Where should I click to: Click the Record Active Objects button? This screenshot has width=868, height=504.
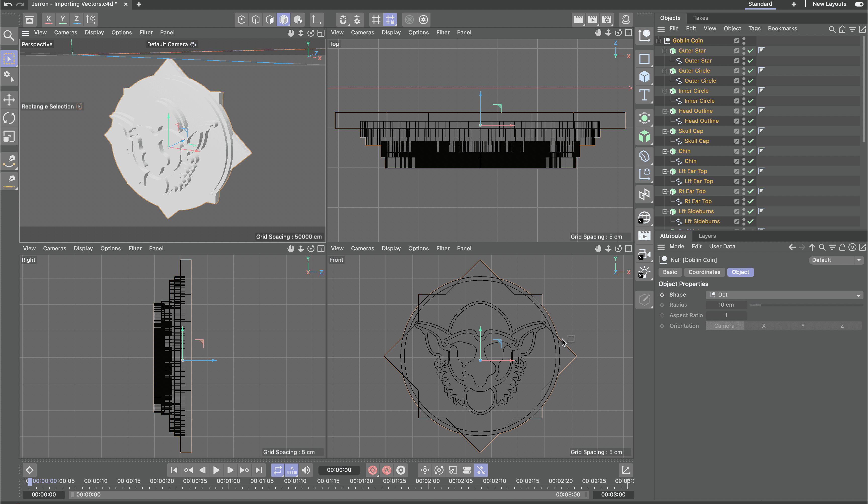(x=372, y=470)
